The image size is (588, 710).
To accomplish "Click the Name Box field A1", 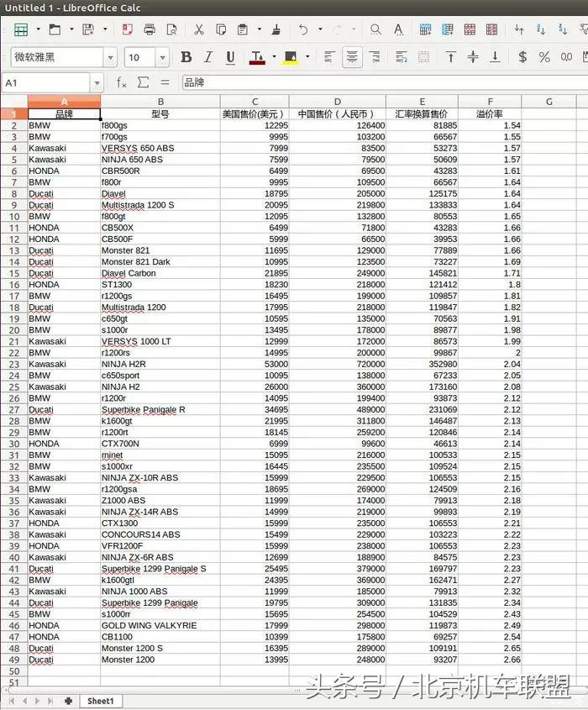I will point(46,83).
